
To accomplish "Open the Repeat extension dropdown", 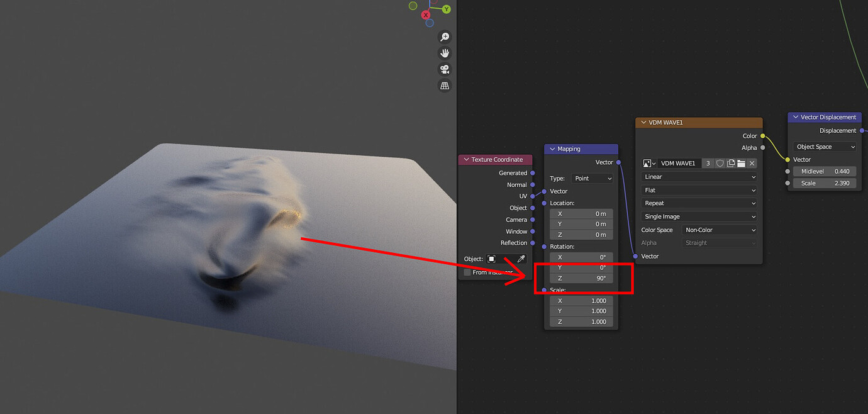I will tap(699, 203).
